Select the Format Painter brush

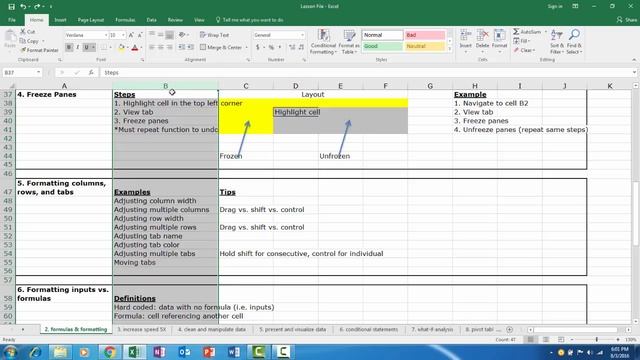coord(23,50)
